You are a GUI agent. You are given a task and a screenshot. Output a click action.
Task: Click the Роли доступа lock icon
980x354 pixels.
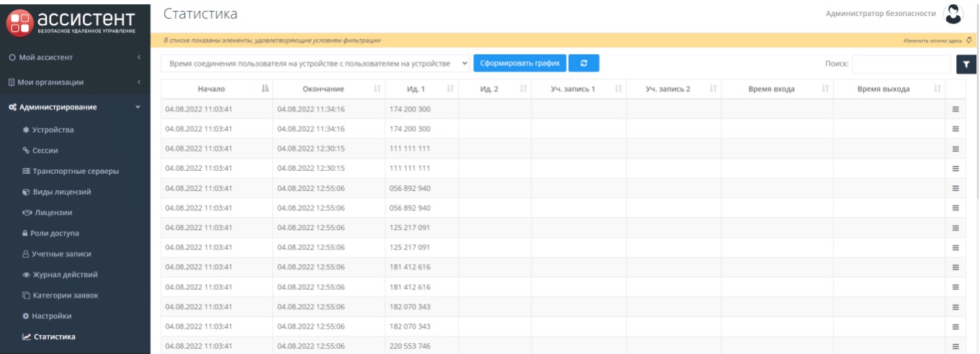pos(26,234)
